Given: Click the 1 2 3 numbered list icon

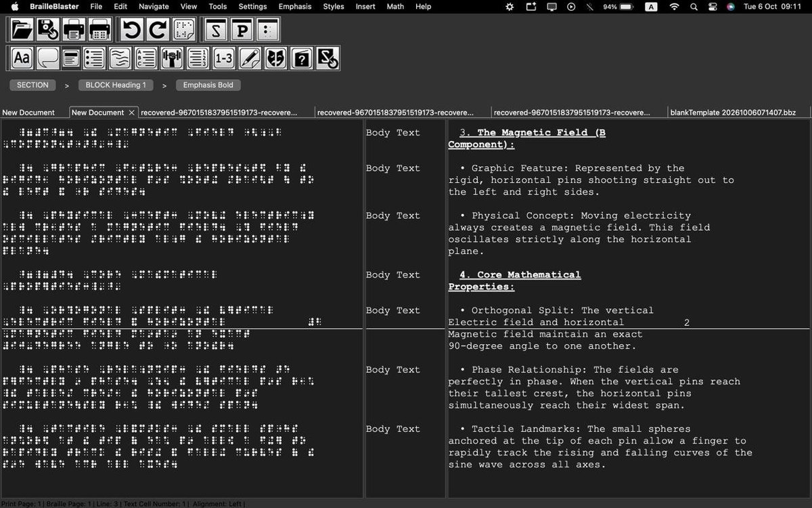Looking at the screenshot, I should coord(197,58).
